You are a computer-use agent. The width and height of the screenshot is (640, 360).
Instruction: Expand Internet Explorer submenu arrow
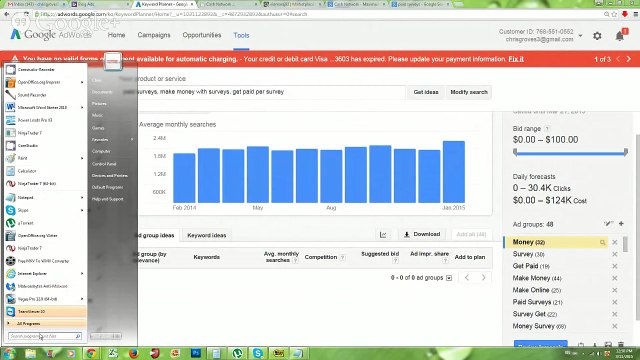point(82,273)
